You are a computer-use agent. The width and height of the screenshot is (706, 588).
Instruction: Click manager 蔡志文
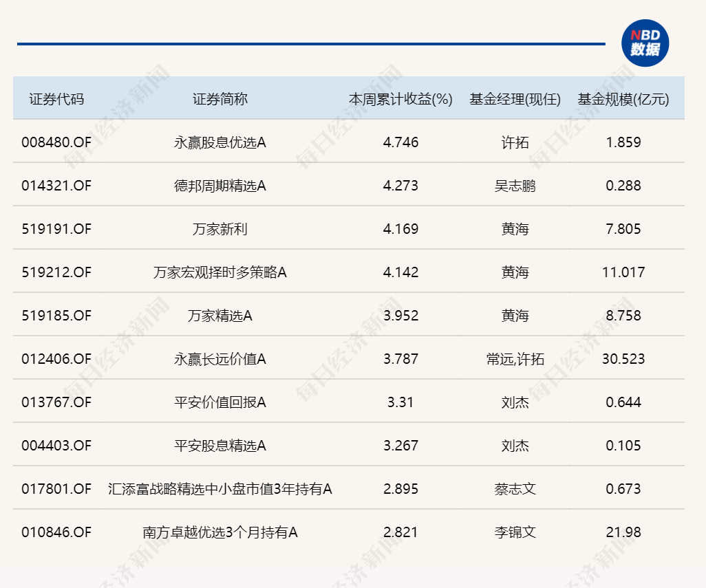coord(515,489)
